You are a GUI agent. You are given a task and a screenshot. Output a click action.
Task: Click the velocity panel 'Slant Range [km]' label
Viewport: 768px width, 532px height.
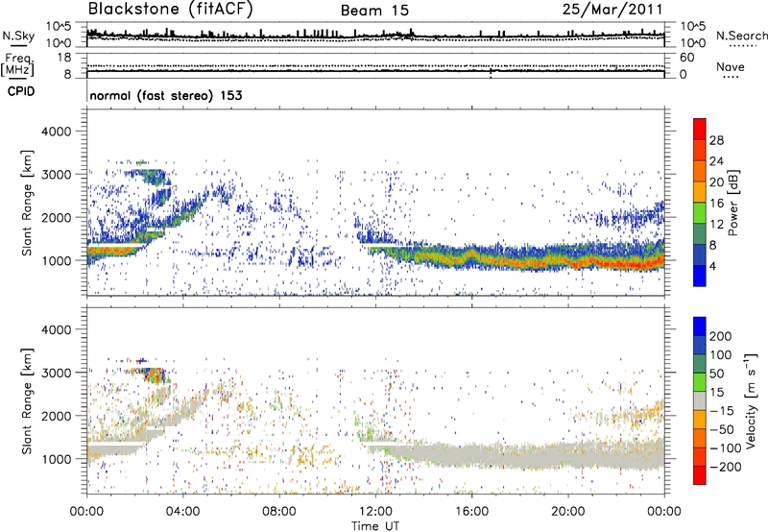[x=27, y=401]
